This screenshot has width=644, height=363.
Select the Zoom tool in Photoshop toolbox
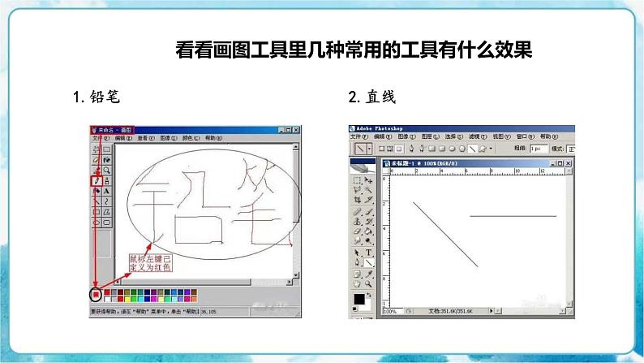[368, 283]
